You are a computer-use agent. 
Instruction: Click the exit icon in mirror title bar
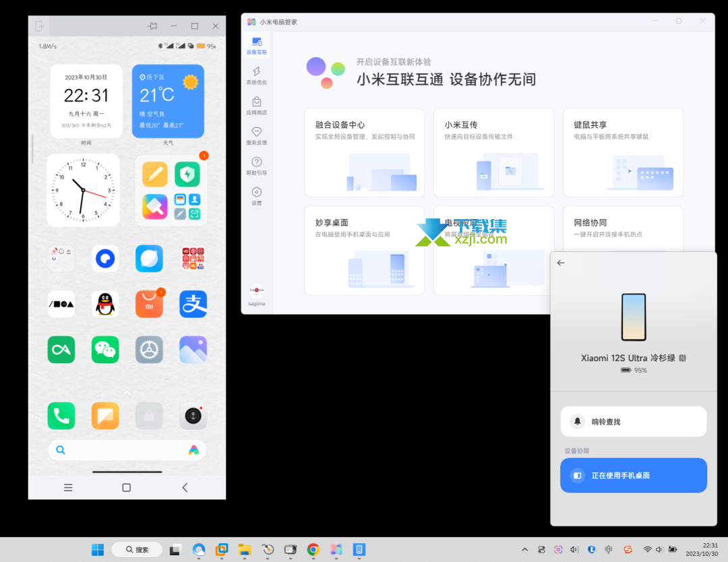tap(40, 26)
